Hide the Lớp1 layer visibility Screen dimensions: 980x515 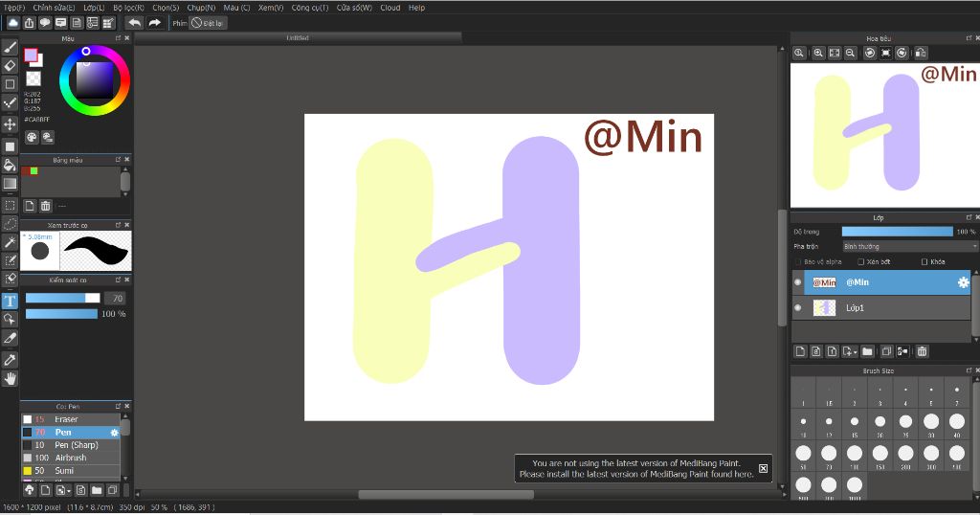[797, 307]
